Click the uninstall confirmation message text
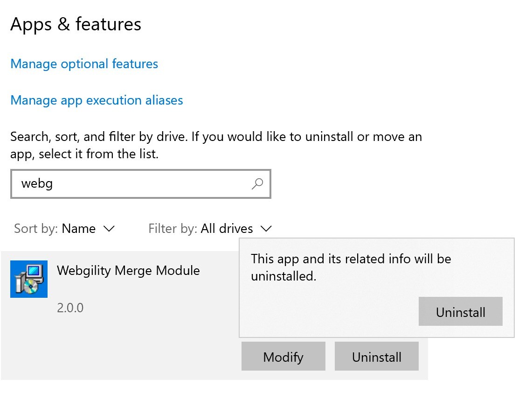Image resolution: width=532 pixels, height=400 pixels. click(351, 267)
